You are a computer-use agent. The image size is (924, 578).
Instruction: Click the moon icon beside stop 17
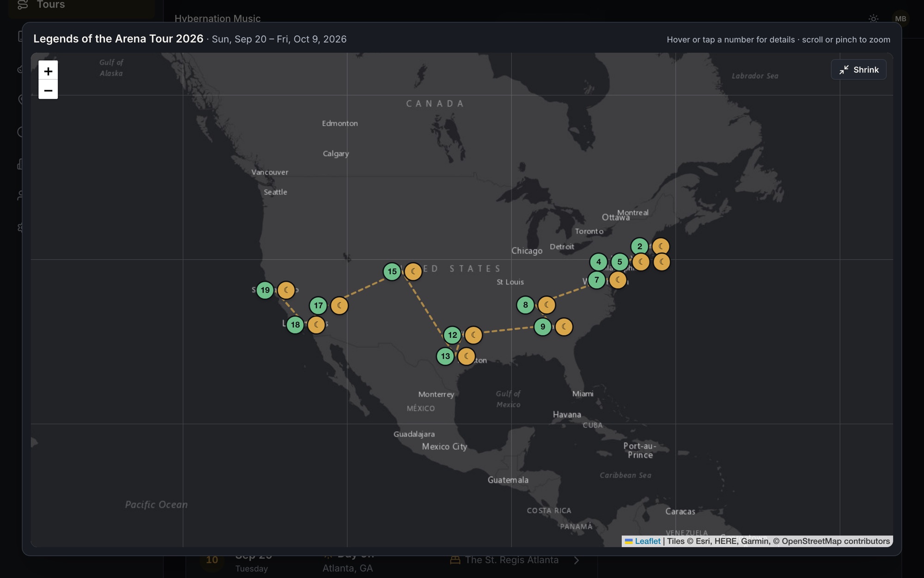click(x=340, y=306)
